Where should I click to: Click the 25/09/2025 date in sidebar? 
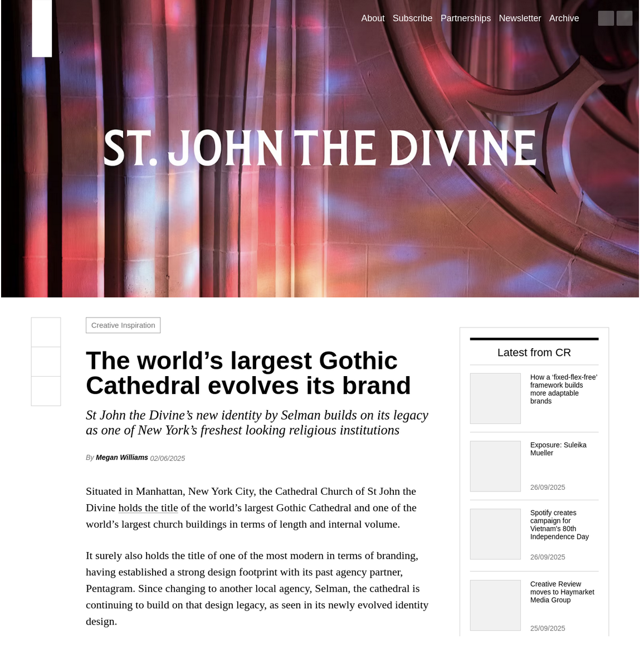pos(548,628)
